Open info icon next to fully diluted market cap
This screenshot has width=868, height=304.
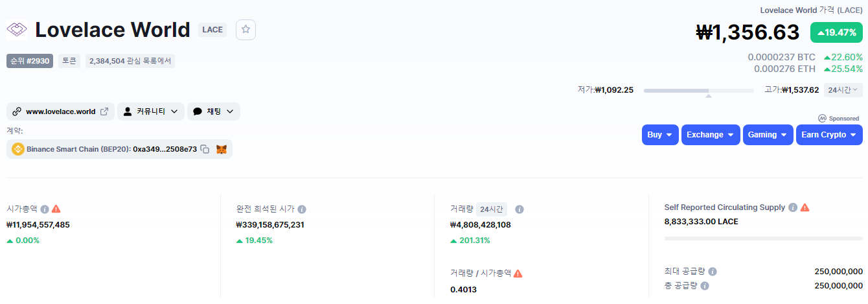tap(302, 209)
